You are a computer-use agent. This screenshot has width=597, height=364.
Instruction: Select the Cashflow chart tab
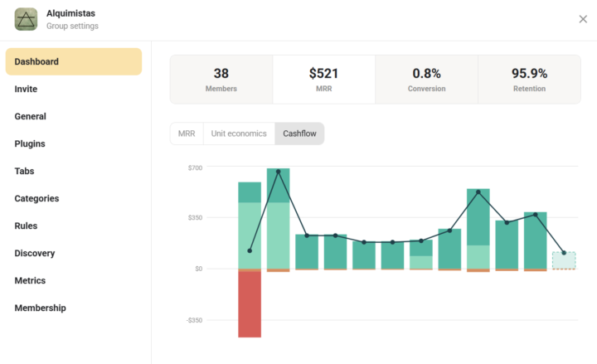(299, 133)
